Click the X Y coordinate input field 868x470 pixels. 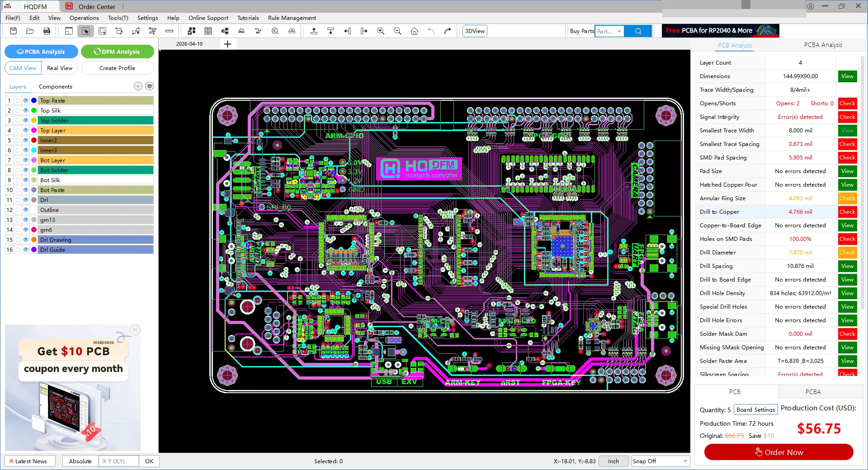pyautogui.click(x=119, y=461)
